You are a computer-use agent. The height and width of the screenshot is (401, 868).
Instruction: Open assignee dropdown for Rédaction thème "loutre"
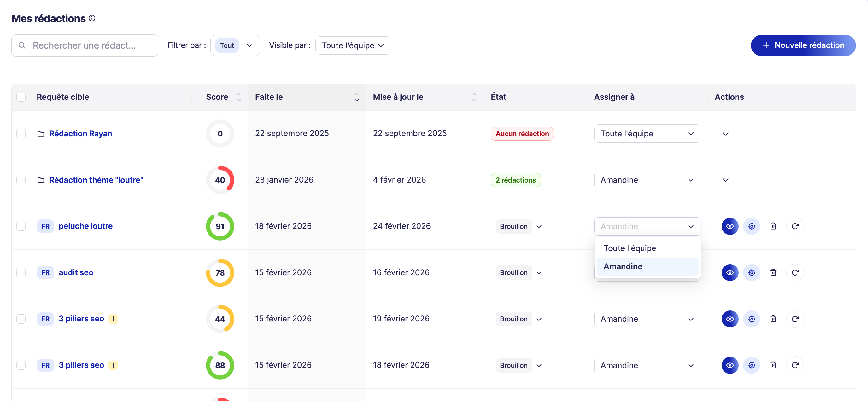click(x=647, y=180)
